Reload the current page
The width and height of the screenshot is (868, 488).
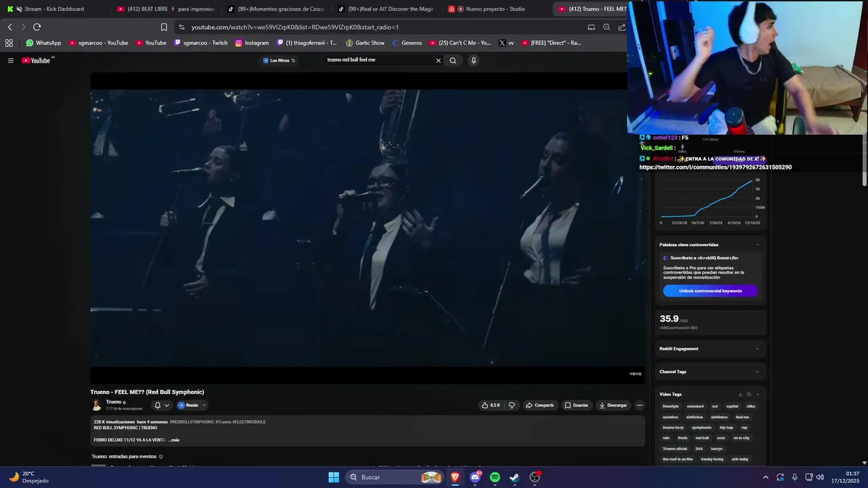[37, 27]
